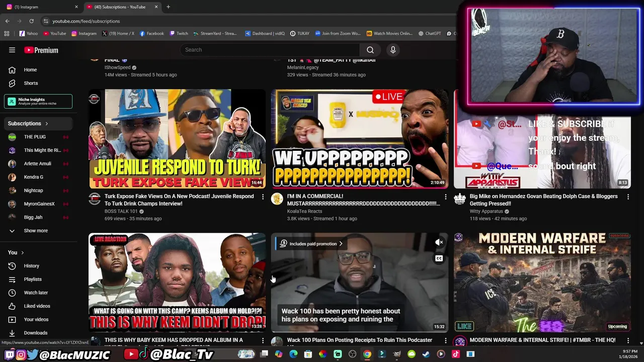
Task: Open Watch later list
Action: click(x=38, y=293)
